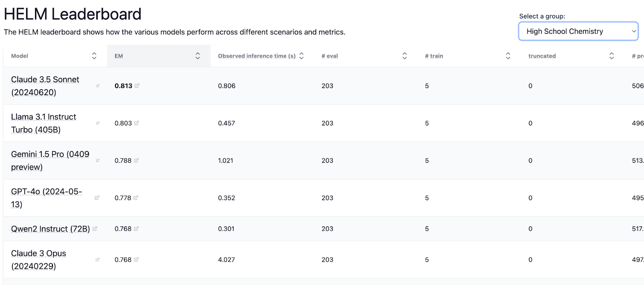Open external link icon beside Claude 3 Opus
The width and height of the screenshot is (644, 285).
98,260
